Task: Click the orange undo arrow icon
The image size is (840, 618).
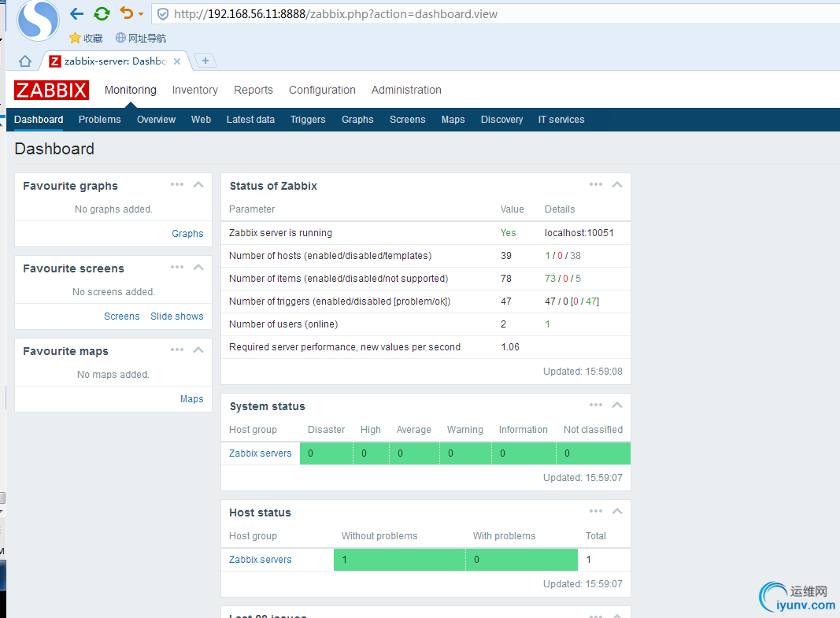Action: 127,13
